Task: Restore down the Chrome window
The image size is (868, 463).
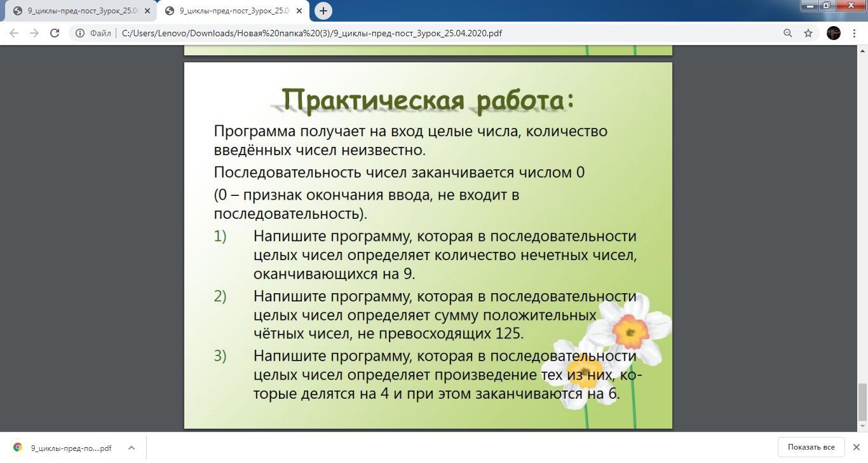Action: pos(827,6)
